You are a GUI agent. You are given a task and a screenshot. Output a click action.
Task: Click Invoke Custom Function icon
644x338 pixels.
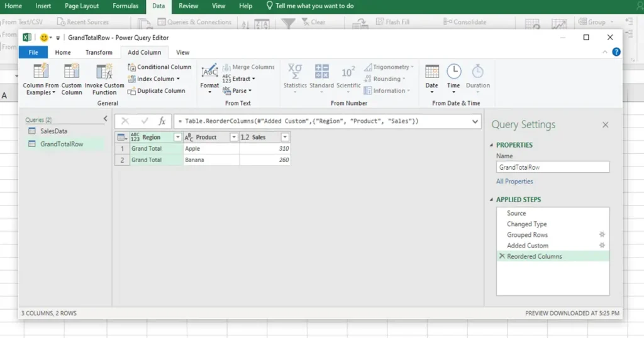(x=104, y=72)
